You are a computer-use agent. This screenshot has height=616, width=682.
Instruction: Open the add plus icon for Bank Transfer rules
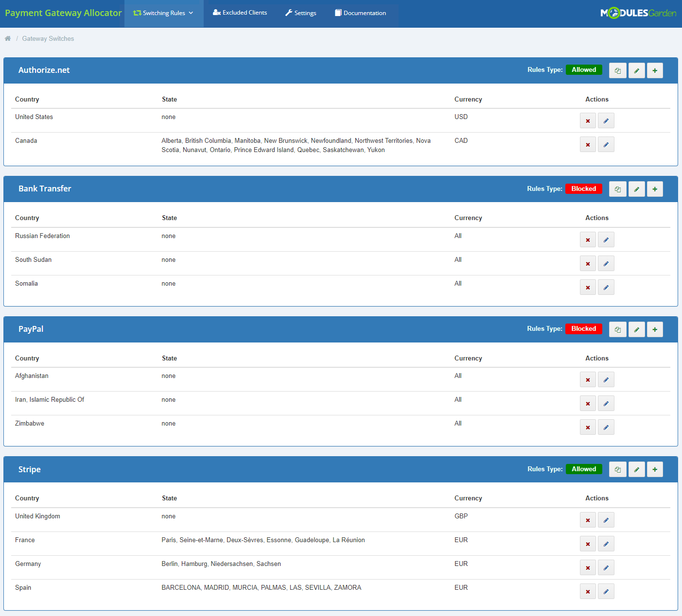pos(655,189)
